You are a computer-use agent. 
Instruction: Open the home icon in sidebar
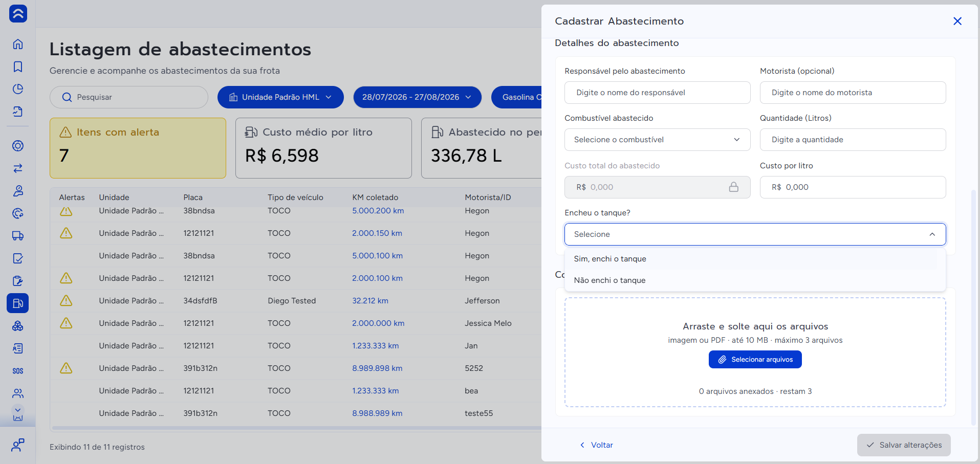18,44
